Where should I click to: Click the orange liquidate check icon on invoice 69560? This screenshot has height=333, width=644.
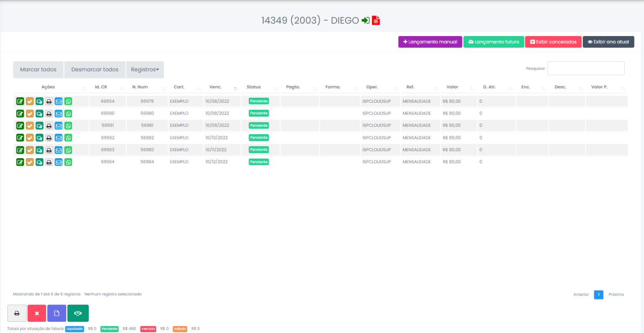pos(29,113)
